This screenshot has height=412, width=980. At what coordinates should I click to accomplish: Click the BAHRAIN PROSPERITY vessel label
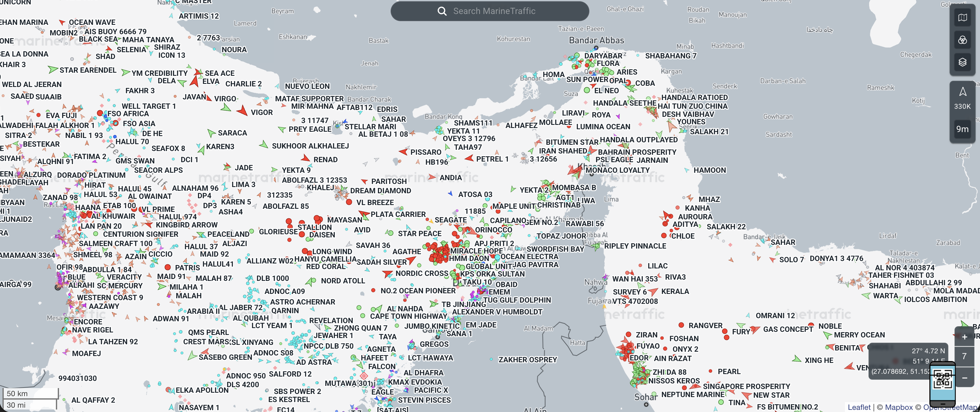637,152
